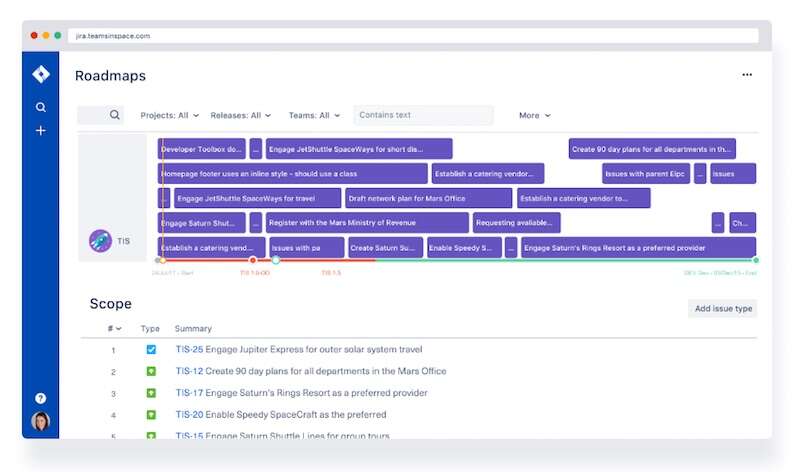Select the 'Create 90 day plans' roadmap bar
The height and width of the screenshot is (472, 800).
[652, 149]
